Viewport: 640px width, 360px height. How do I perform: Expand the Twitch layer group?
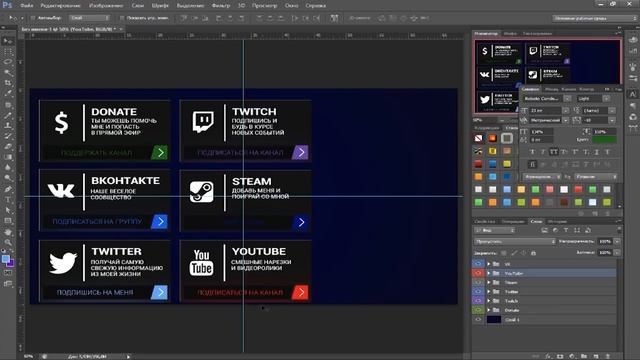click(489, 301)
